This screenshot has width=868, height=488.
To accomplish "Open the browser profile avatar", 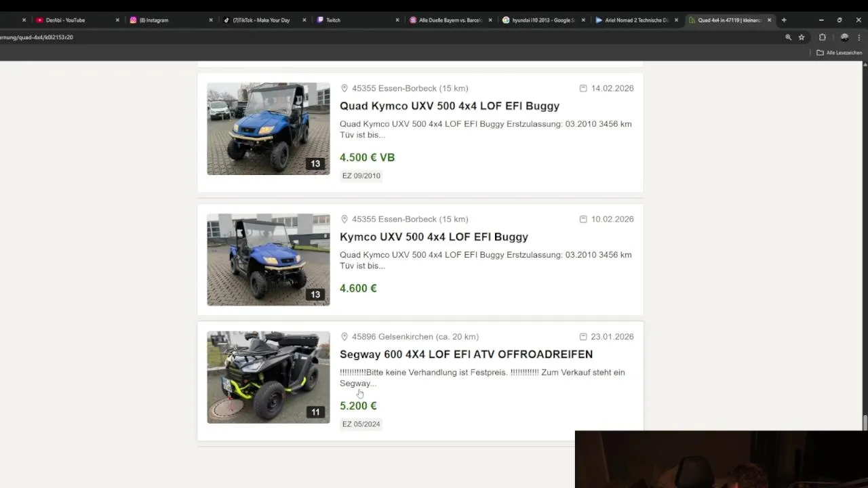I will coord(844,37).
